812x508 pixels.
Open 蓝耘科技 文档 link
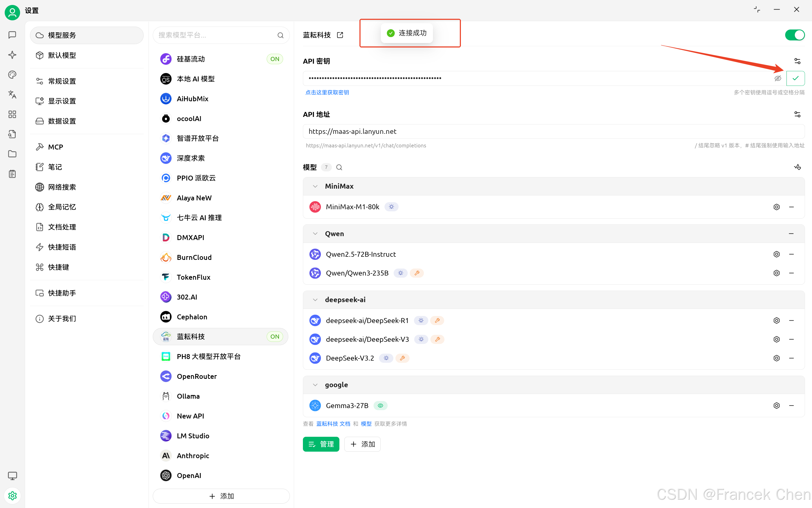pyautogui.click(x=333, y=424)
